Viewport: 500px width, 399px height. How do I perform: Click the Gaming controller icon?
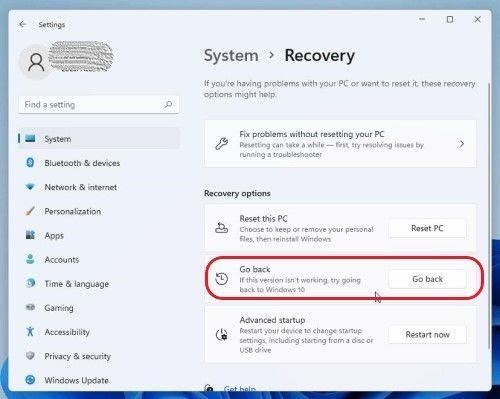click(x=30, y=307)
